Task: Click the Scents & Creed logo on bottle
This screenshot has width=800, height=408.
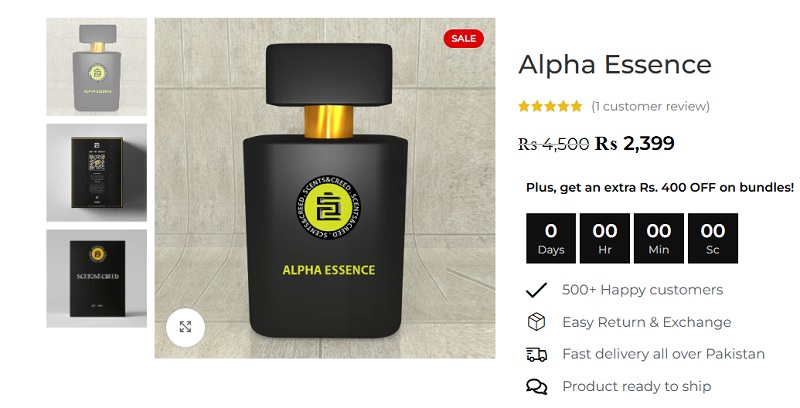Action: click(329, 208)
